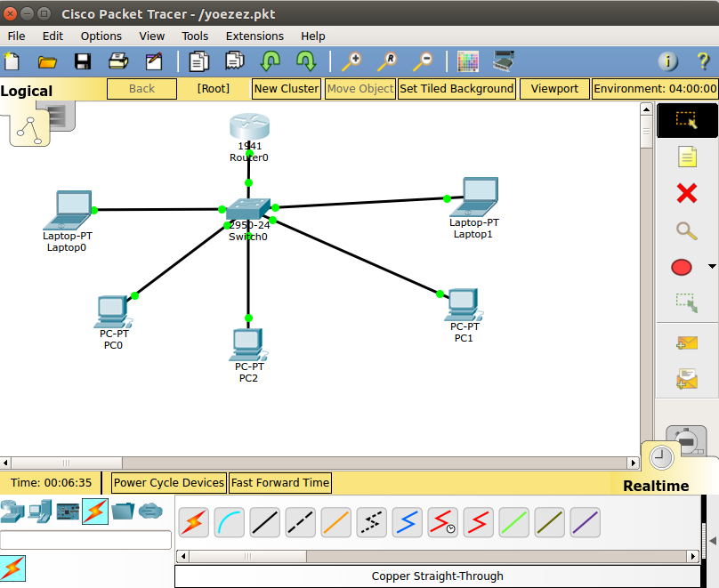Select the red X Delete tool

click(686, 193)
